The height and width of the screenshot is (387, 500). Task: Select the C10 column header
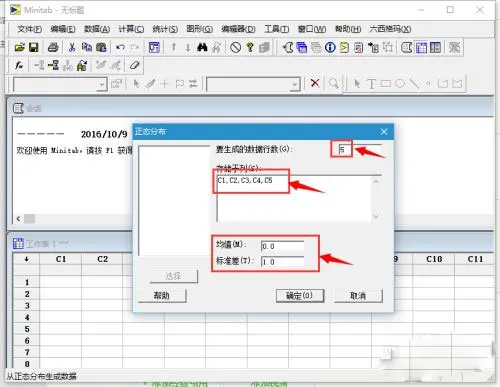click(434, 259)
